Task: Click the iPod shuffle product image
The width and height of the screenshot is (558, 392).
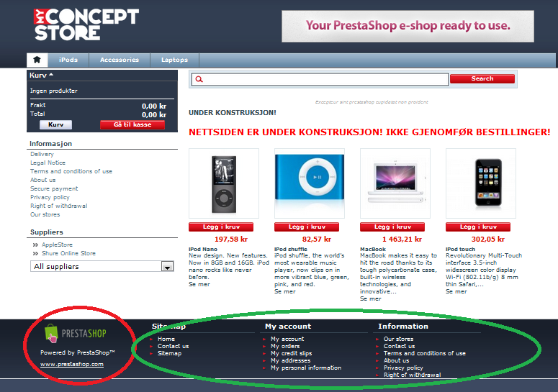Action: pyautogui.click(x=310, y=183)
